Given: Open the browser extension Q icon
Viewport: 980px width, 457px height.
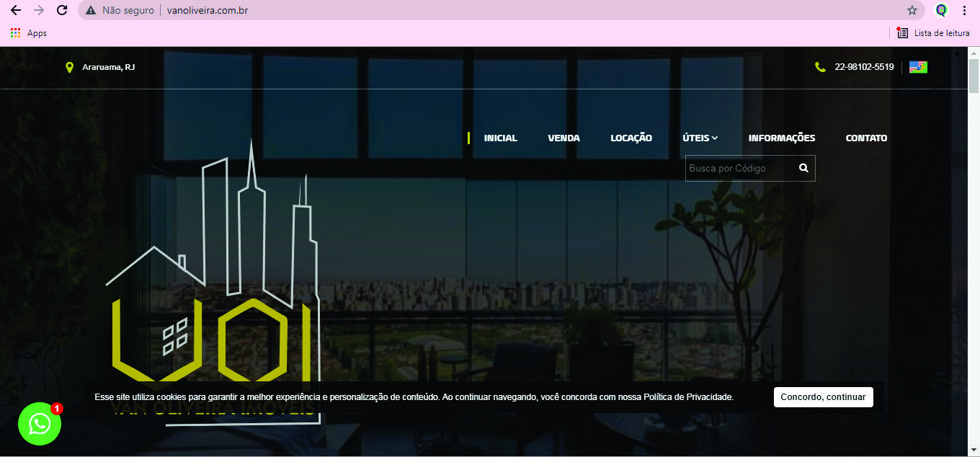Looking at the screenshot, I should pyautogui.click(x=941, y=10).
